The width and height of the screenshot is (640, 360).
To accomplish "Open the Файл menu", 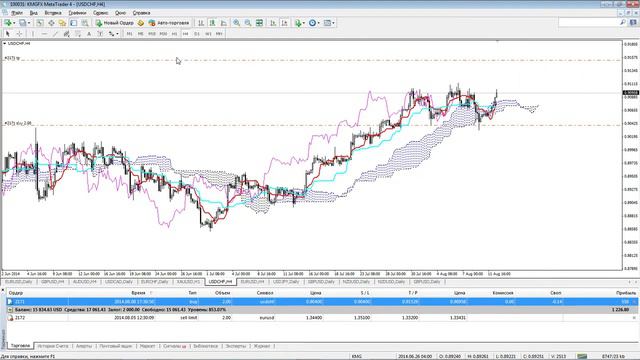I will tap(17, 13).
